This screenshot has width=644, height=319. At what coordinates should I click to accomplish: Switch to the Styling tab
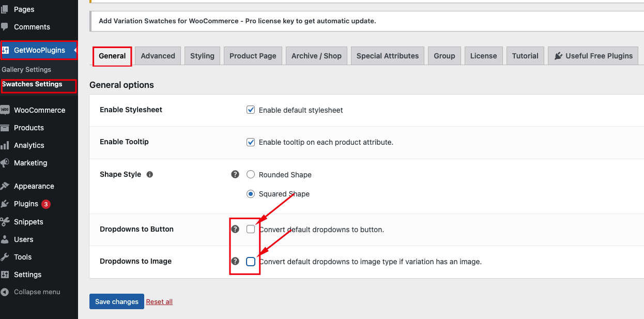[202, 56]
